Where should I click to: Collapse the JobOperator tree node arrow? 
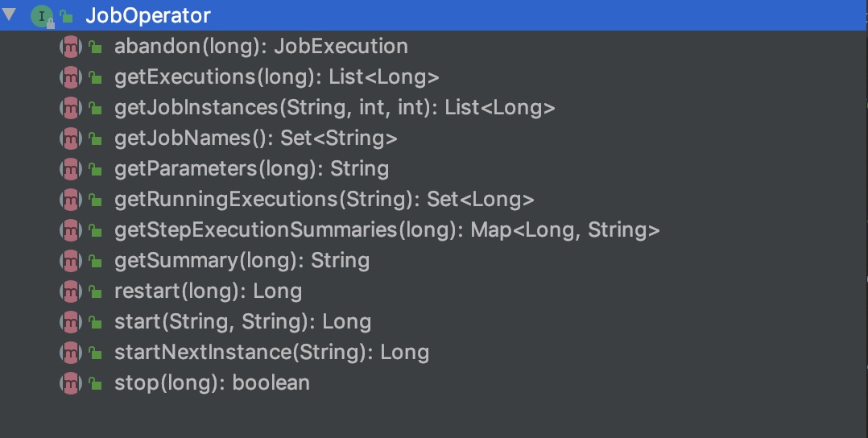[x=10, y=14]
